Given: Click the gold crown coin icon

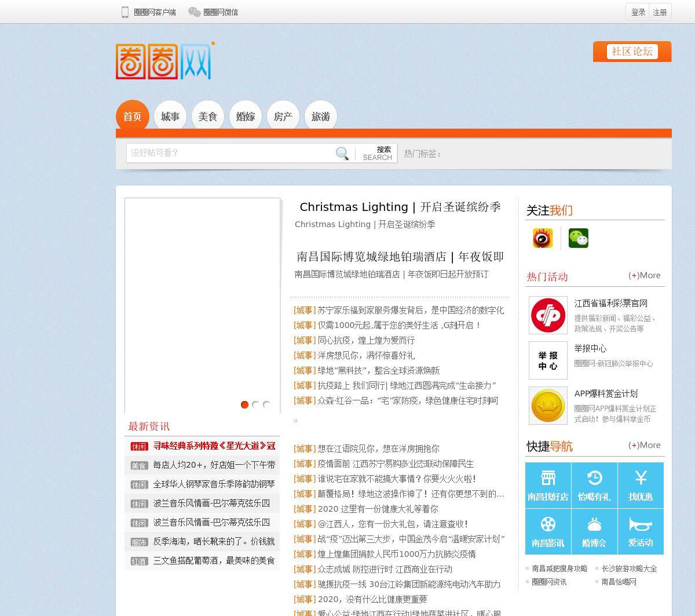Looking at the screenshot, I should point(548,406).
